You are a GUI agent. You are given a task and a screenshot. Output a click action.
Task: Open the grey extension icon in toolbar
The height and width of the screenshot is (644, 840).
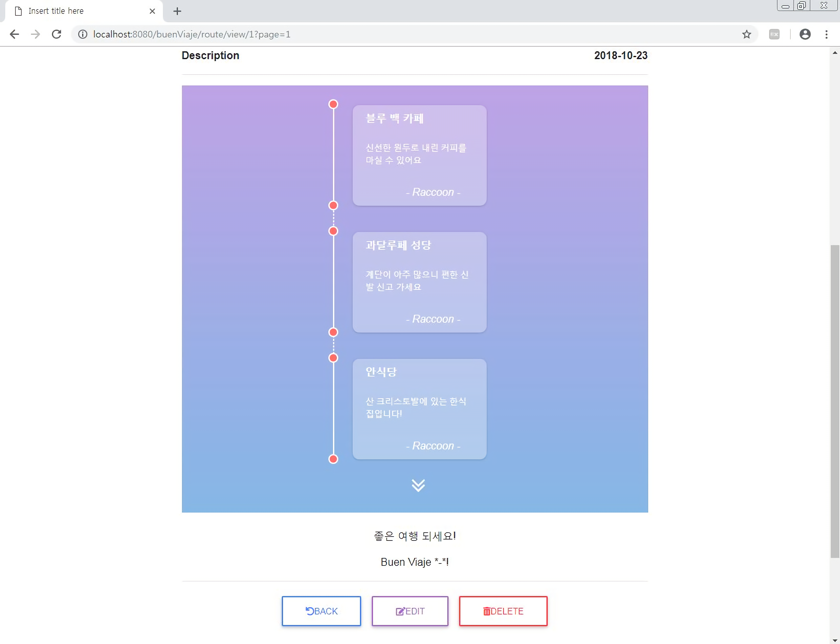click(774, 34)
